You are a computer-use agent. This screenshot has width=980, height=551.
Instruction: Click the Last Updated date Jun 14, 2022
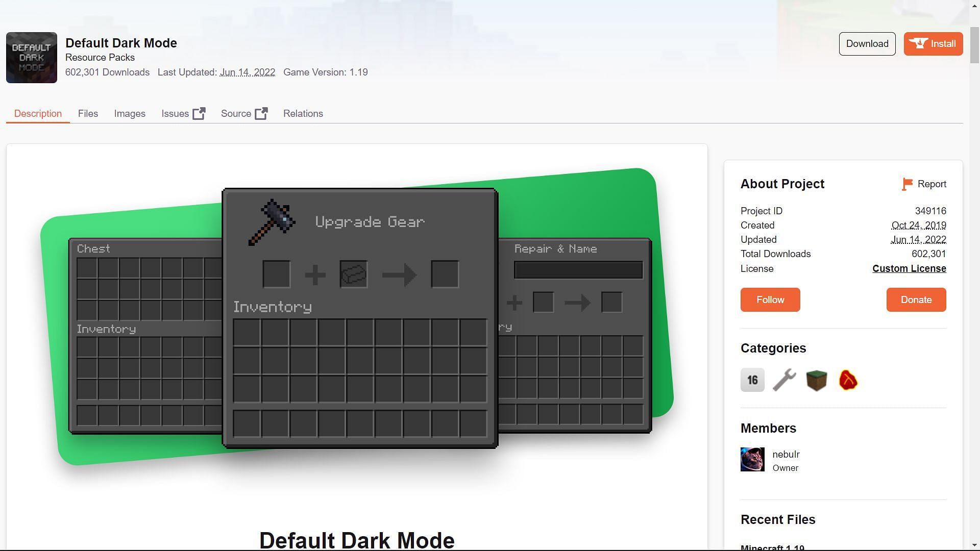pos(248,72)
